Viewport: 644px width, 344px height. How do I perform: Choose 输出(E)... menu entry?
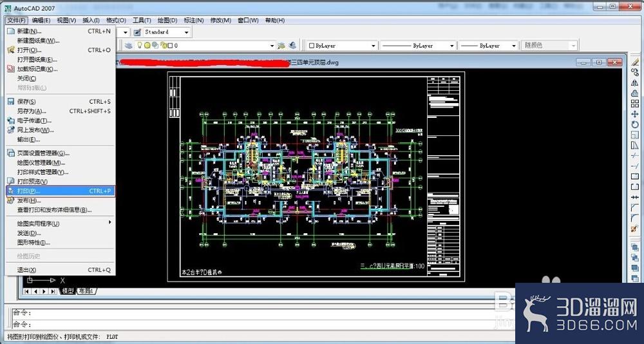pos(59,139)
